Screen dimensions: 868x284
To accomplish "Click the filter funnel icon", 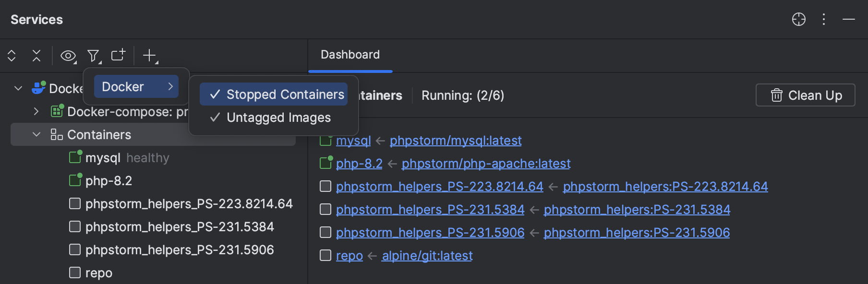I will tap(93, 56).
